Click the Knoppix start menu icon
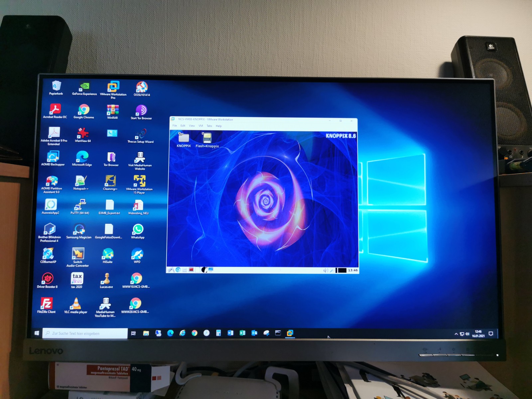Screen dimensions: 532x399 click(x=171, y=270)
